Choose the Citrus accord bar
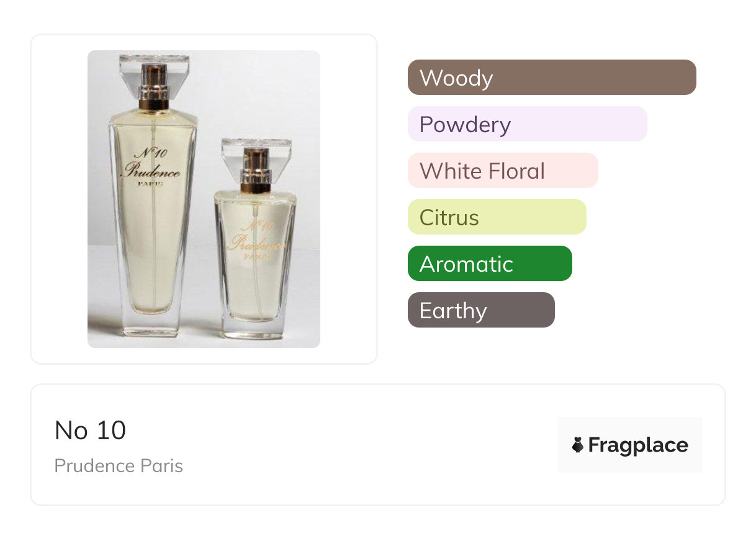 pyautogui.click(x=497, y=217)
